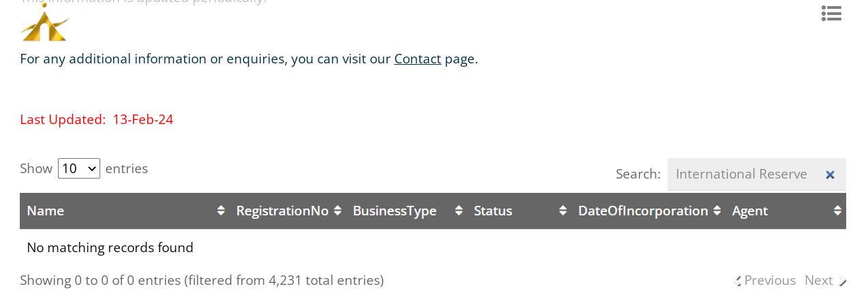
Task: Go to the Next results page
Action: (x=825, y=280)
